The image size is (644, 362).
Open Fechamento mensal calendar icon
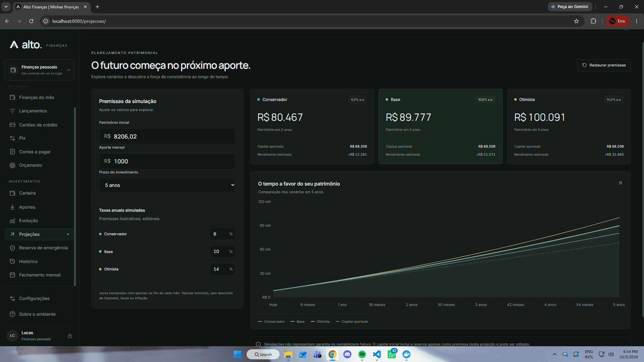tap(12, 275)
